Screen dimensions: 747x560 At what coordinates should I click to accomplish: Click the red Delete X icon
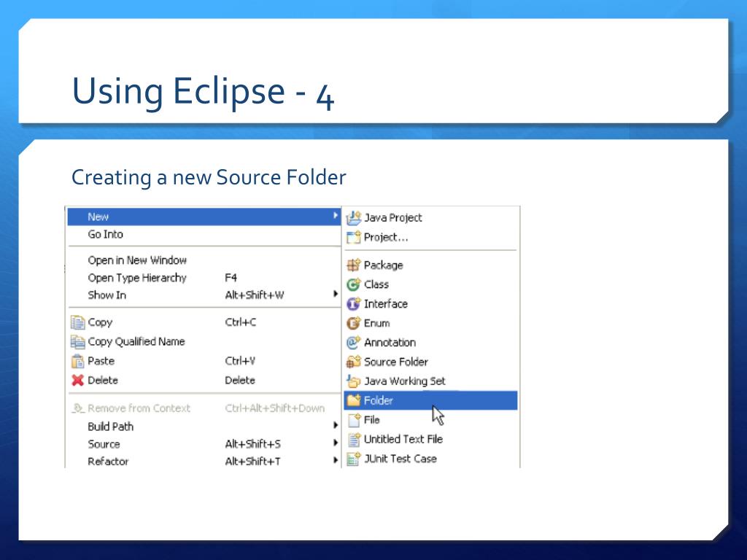tap(77, 380)
